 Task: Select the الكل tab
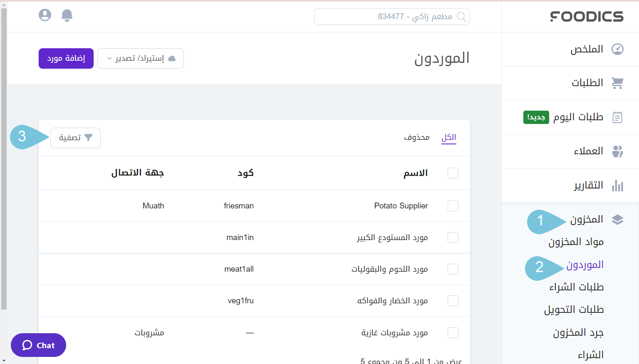pyautogui.click(x=448, y=137)
